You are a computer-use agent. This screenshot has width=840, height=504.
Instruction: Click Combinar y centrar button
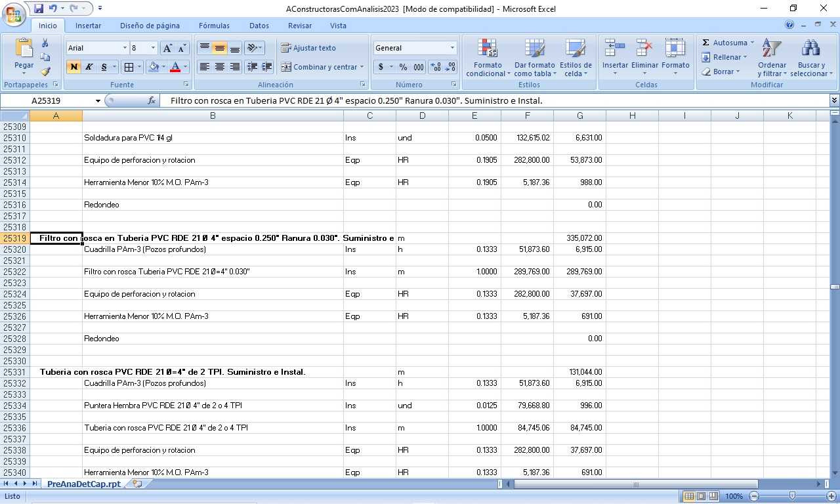320,67
